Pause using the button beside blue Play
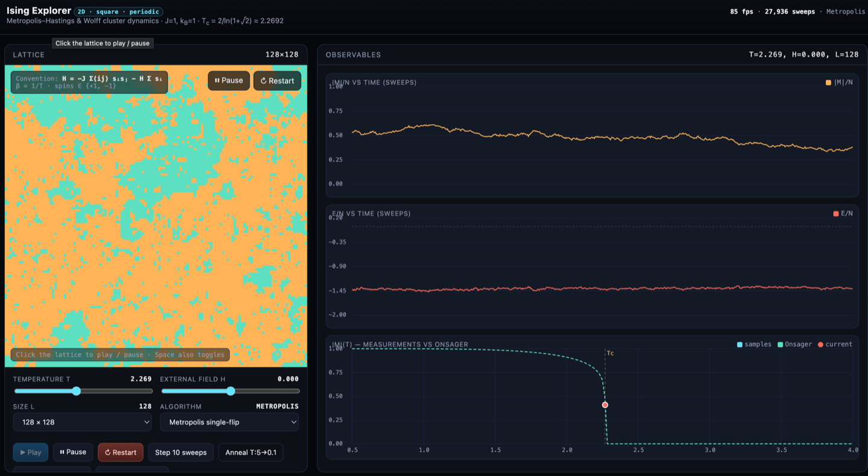The image size is (868, 476). [73, 453]
